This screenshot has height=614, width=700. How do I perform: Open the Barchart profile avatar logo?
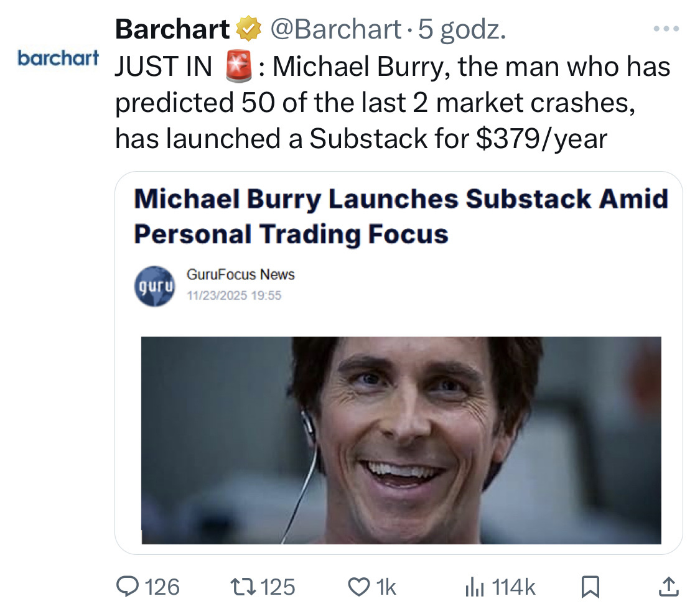click(58, 58)
